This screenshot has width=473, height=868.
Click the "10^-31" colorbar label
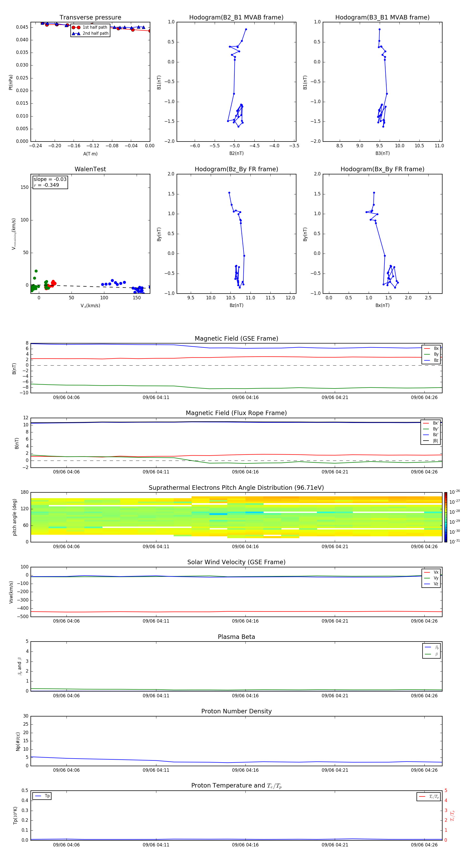click(455, 542)
